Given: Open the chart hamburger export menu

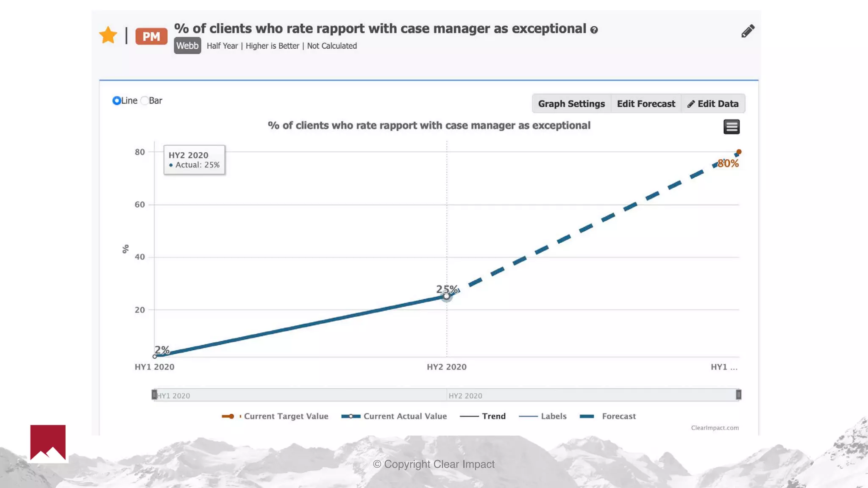Looking at the screenshot, I should coord(731,127).
